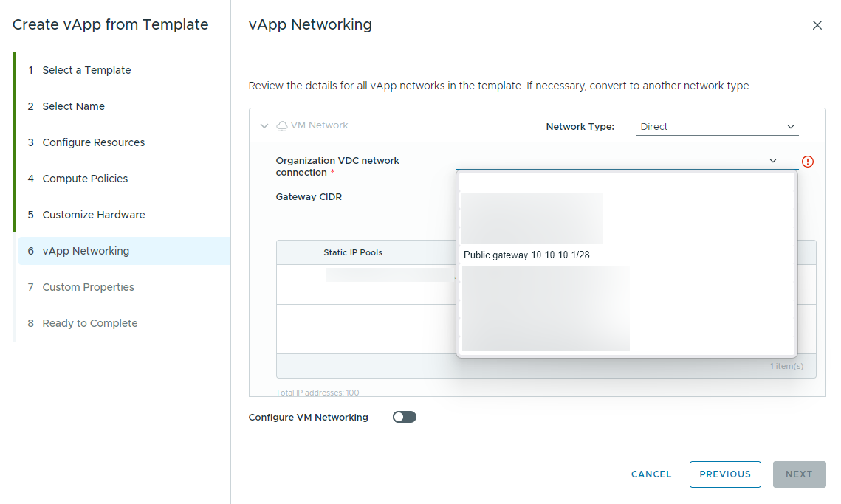Open the Organization VDC network connection dropdown
The height and width of the screenshot is (504, 841).
[773, 160]
